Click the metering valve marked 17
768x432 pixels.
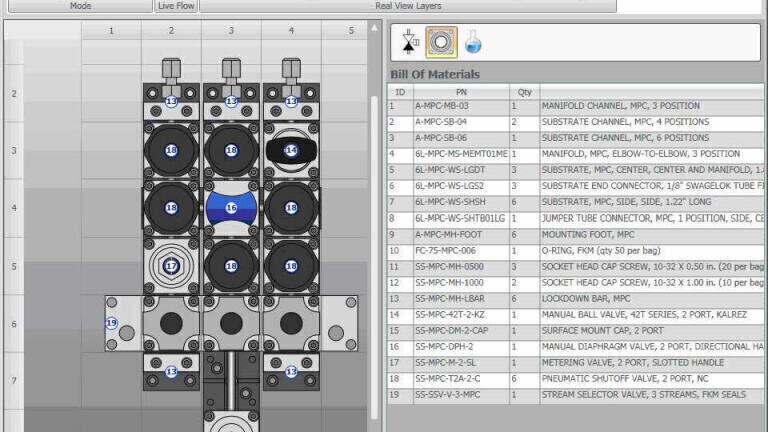[x=171, y=266]
